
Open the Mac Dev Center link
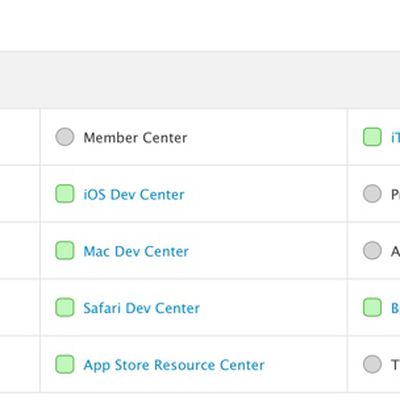[x=136, y=251]
